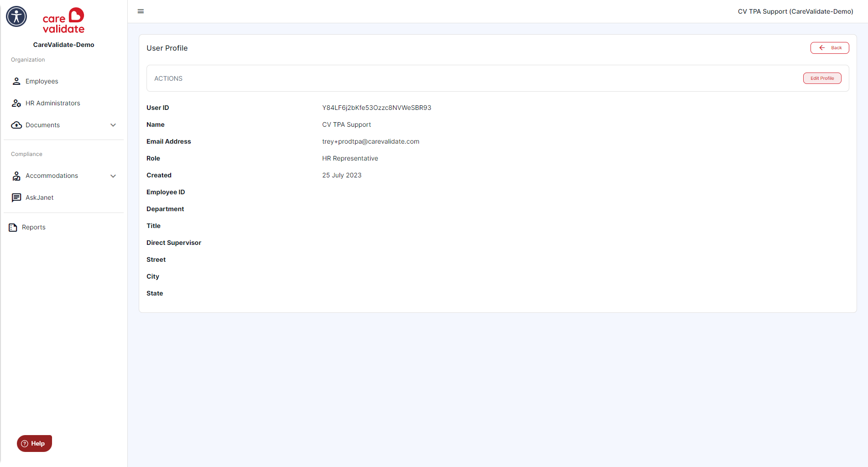Click the CareValidate-Demo organization name

[x=64, y=45]
